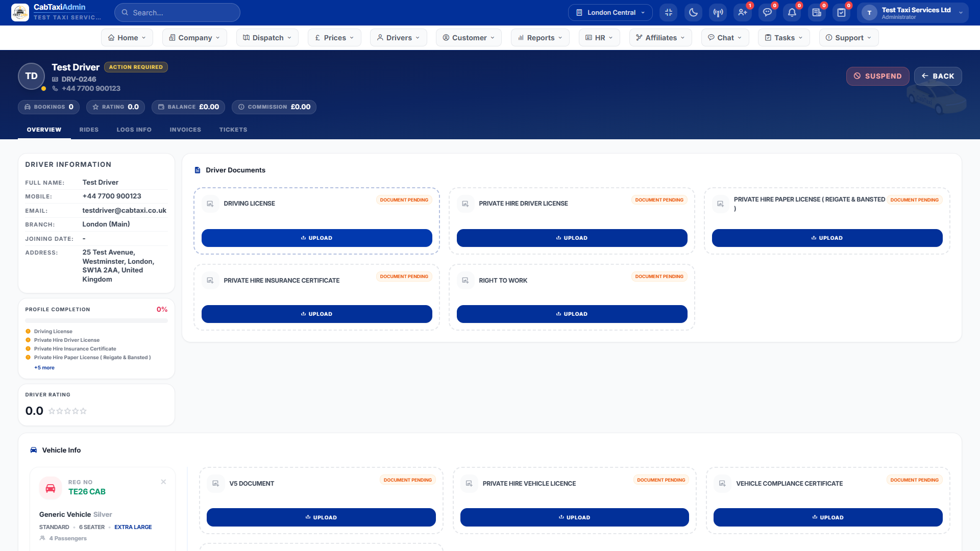Screen dimensions: 980x551
Task: Open the chat messages bubble icon
Action: [x=767, y=13]
